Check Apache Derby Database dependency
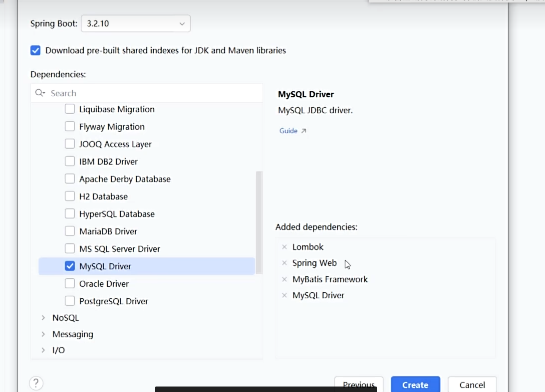Screen dimensions: 545x392 pos(70,179)
